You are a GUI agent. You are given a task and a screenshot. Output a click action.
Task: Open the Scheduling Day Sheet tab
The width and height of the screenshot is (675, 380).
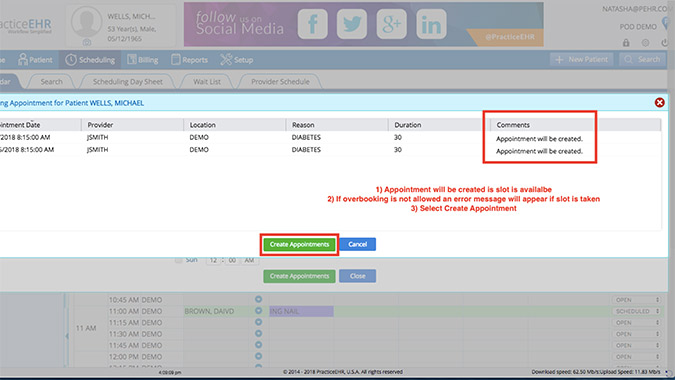(x=128, y=81)
